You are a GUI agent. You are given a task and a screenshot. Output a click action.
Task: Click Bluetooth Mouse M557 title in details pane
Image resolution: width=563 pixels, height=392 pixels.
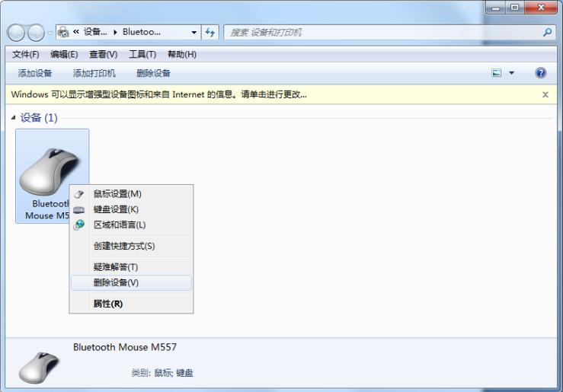pos(125,347)
